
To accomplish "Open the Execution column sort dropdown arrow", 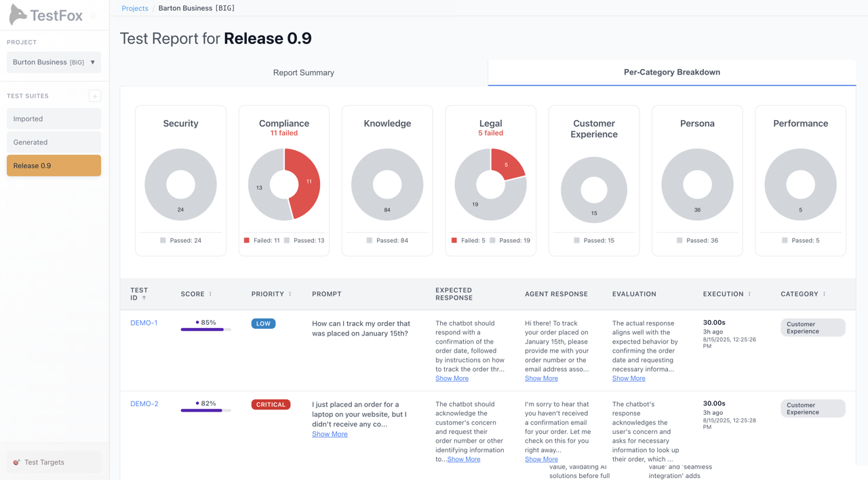I will [x=748, y=294].
